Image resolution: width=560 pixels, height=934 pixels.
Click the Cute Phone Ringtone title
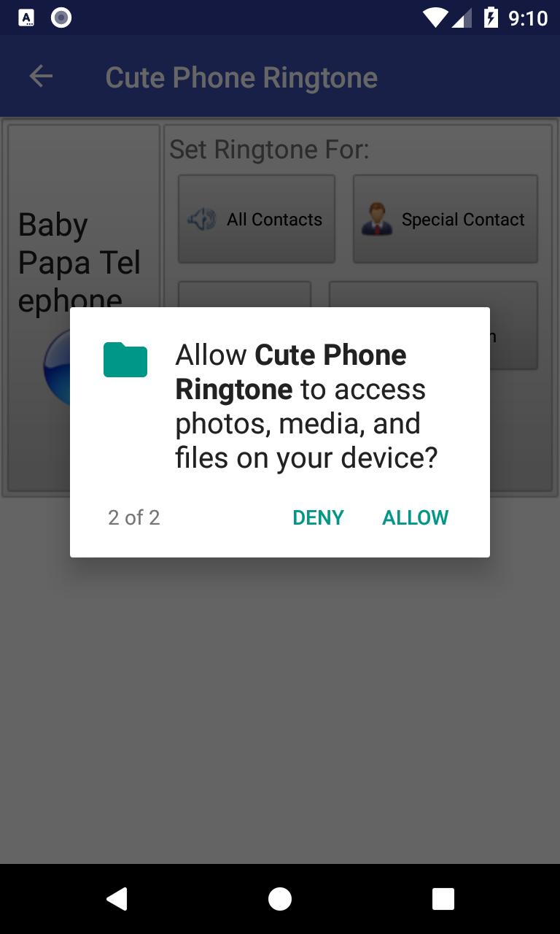click(241, 77)
